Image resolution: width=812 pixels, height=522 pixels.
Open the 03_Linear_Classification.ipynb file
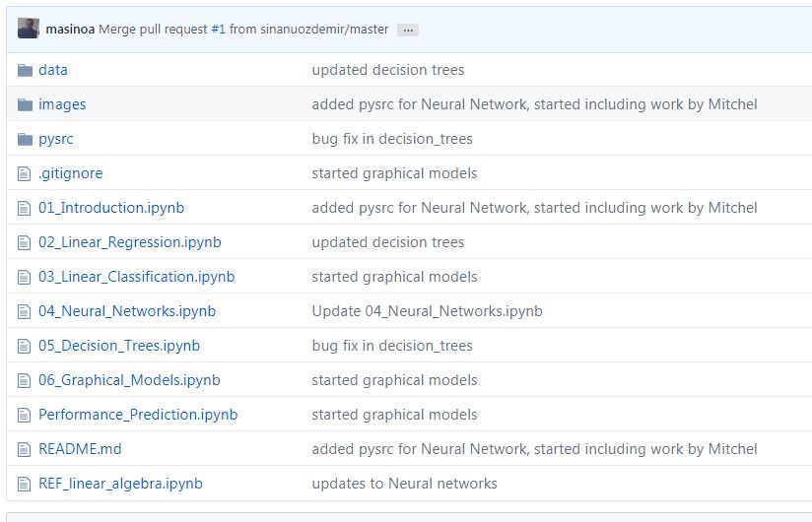coord(136,277)
